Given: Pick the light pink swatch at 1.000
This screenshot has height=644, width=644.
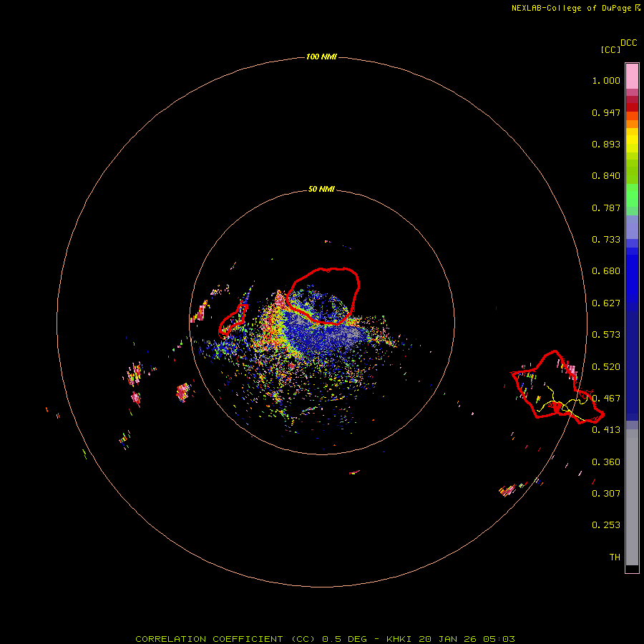Looking at the screenshot, I should [632, 77].
